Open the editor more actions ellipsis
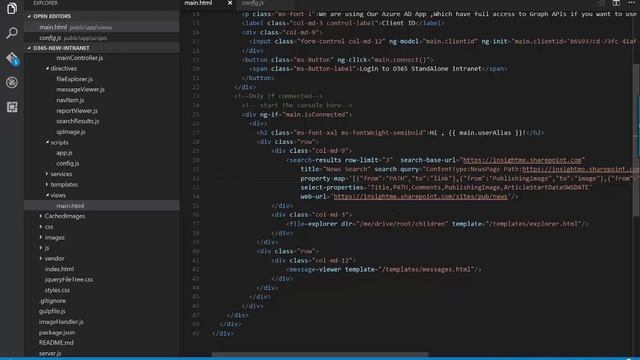Screen dimensions: 640x360 point(631,3)
